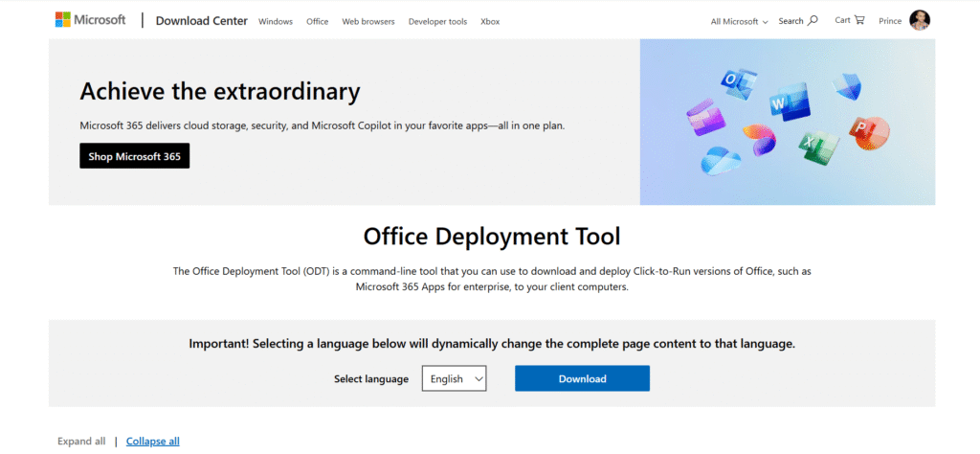Go to Web browsers section
Image resolution: width=980 pixels, height=454 pixels.
tap(368, 21)
